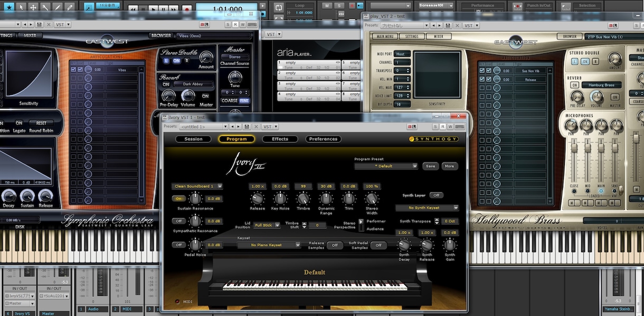Click the envelope Release knob in Symphonic Orchestra
Image resolution: width=644 pixels, height=316 pixels.
pos(45,196)
